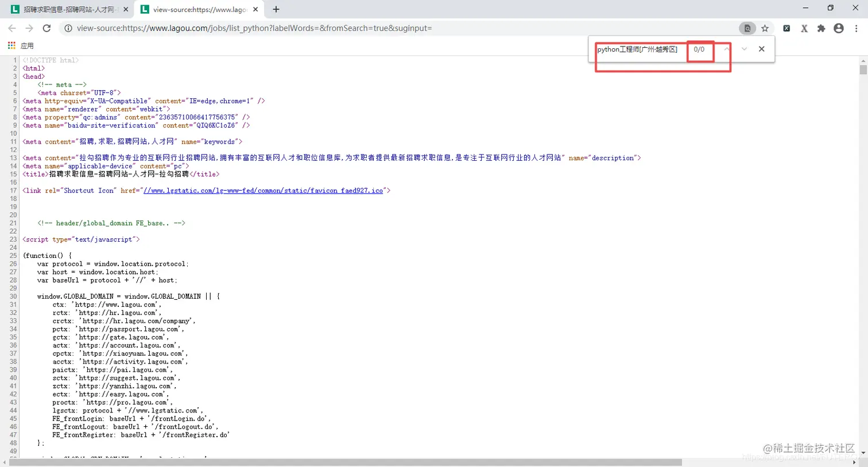Click the FE_frontLogin source line

131,419
